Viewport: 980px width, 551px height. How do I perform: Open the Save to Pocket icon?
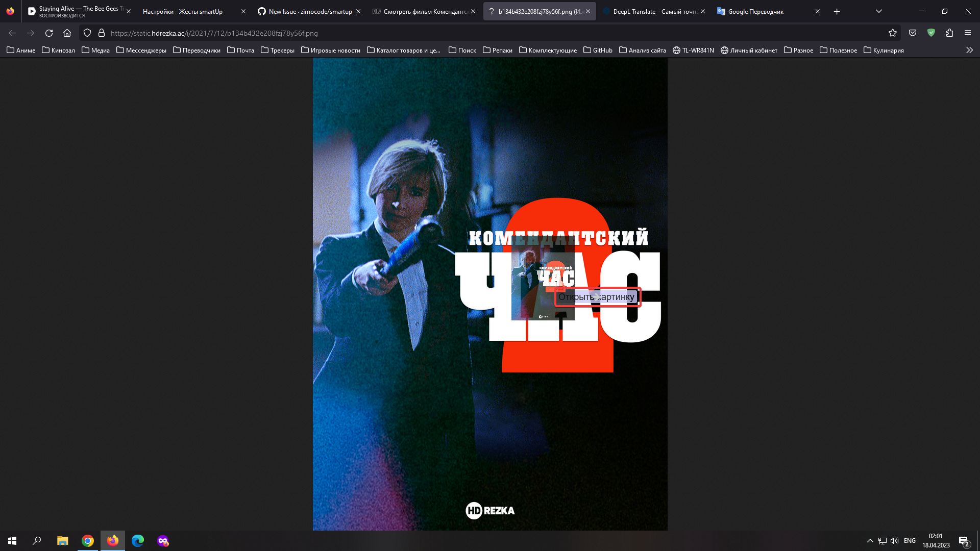tap(913, 33)
